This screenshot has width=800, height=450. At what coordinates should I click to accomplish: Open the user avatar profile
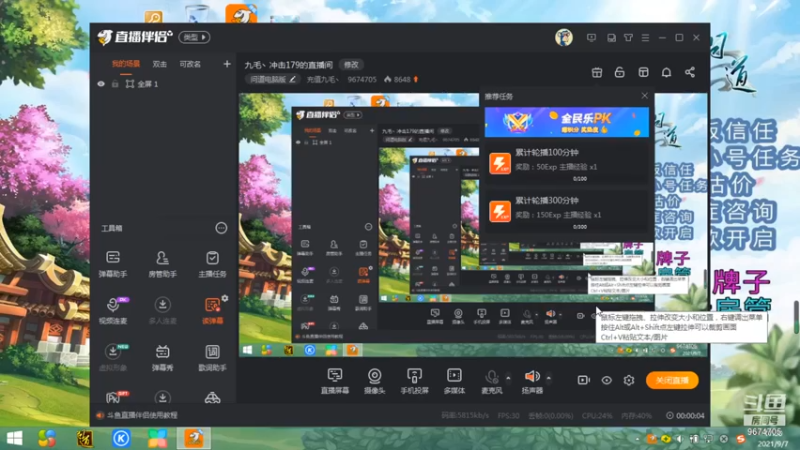point(564,38)
